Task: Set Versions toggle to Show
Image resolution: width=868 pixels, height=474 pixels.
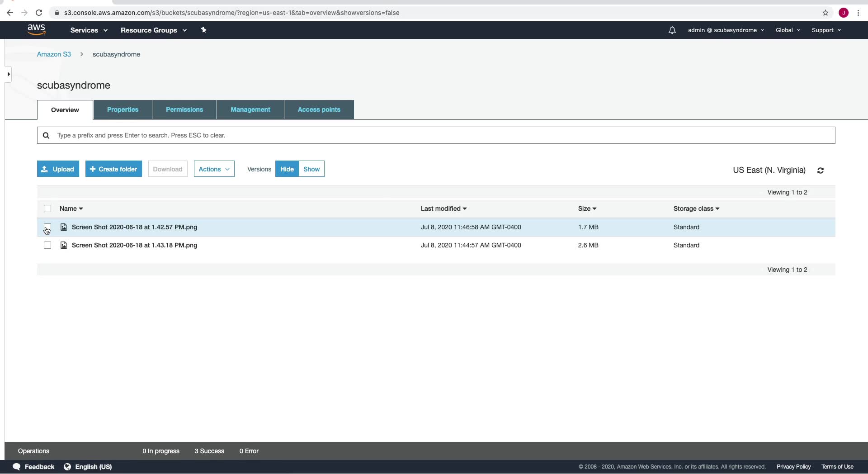Action: [x=311, y=169]
